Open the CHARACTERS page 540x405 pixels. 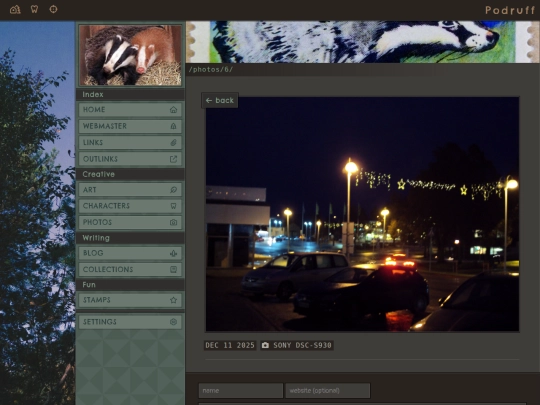pos(130,206)
